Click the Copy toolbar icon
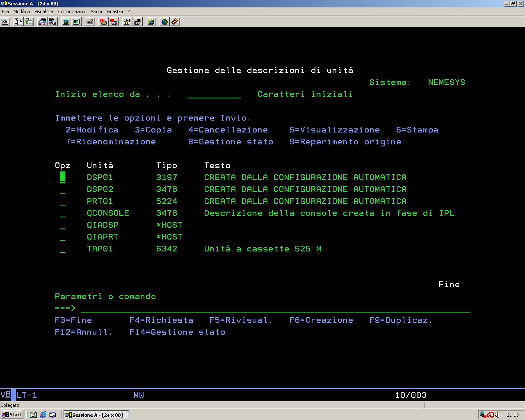 [x=18, y=22]
